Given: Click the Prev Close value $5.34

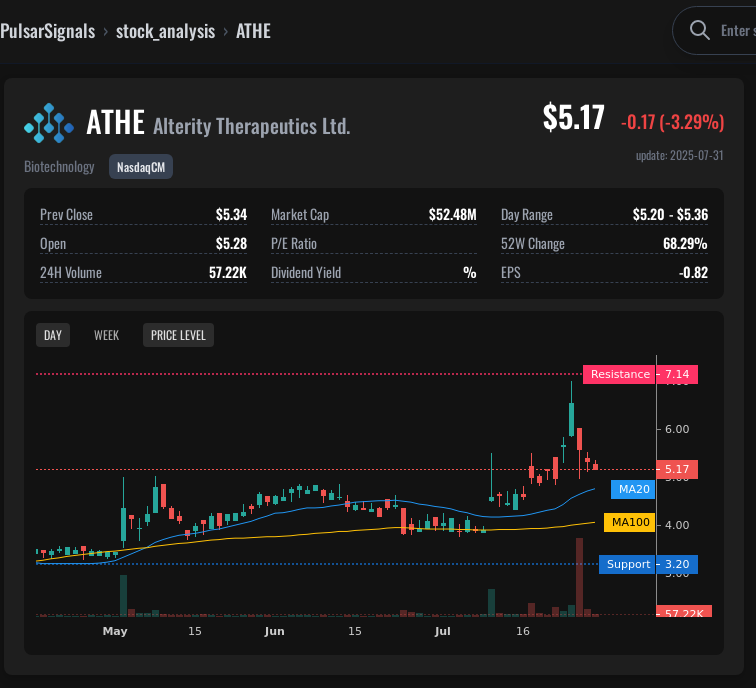Looking at the screenshot, I should (x=231, y=215).
